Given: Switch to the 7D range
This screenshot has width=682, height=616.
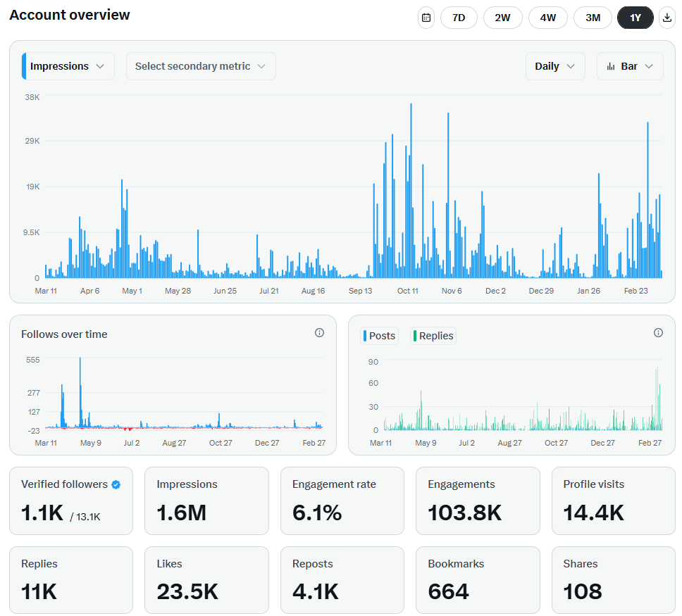Looking at the screenshot, I should point(459,18).
